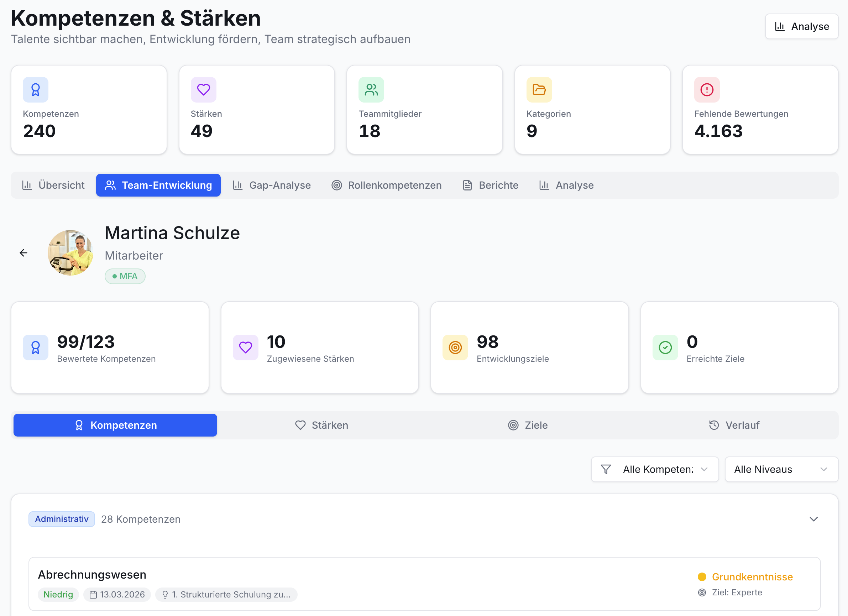View the Verlauf sub-tab
The height and width of the screenshot is (616, 848).
[734, 425]
